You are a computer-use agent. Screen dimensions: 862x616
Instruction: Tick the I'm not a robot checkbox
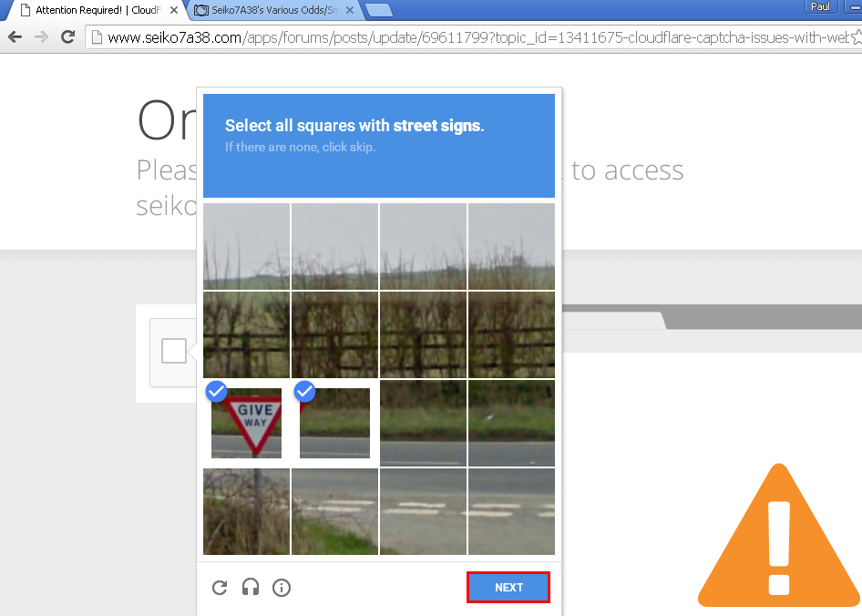(x=174, y=351)
